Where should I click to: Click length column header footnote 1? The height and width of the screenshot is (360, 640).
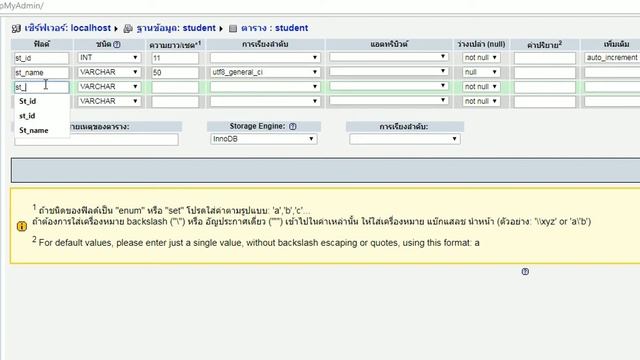coord(199,42)
